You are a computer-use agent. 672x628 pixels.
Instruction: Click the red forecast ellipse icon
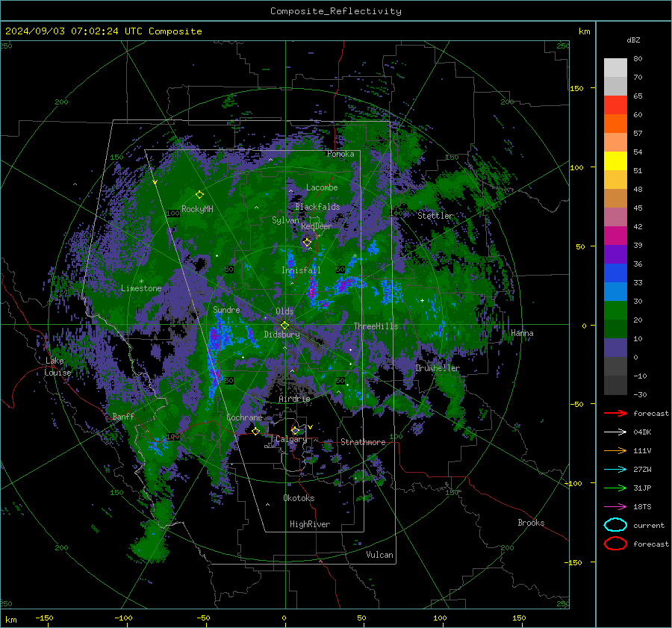[615, 544]
